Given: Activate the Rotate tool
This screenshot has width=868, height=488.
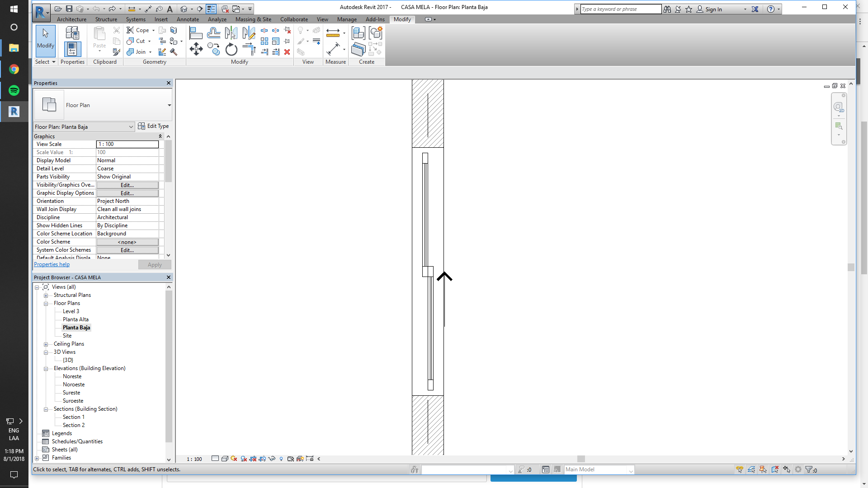Looking at the screenshot, I should tap(231, 49).
